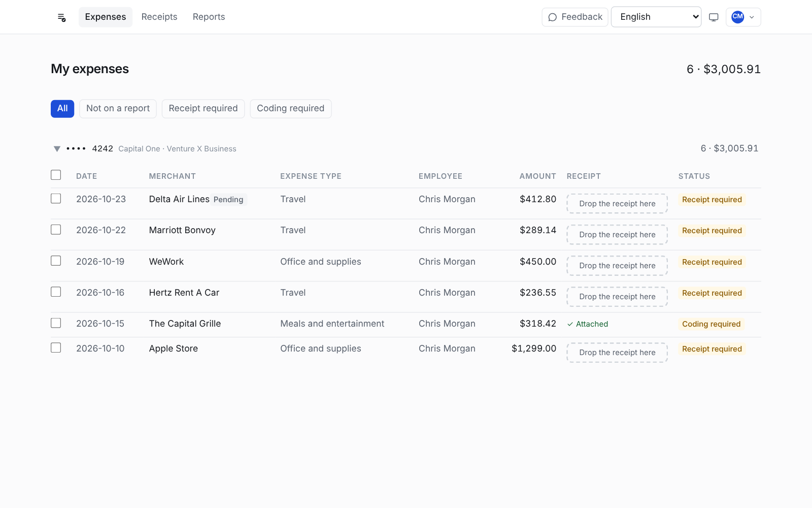Filter by Not on a report

point(118,109)
